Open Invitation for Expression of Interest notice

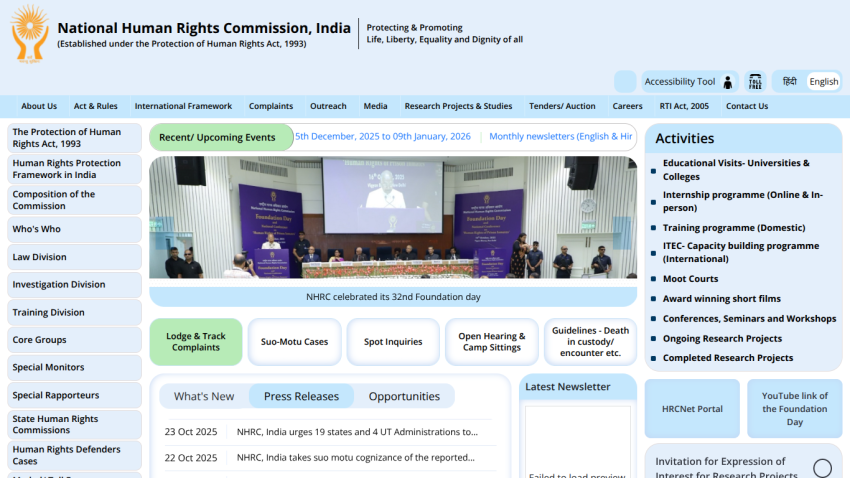click(x=726, y=468)
